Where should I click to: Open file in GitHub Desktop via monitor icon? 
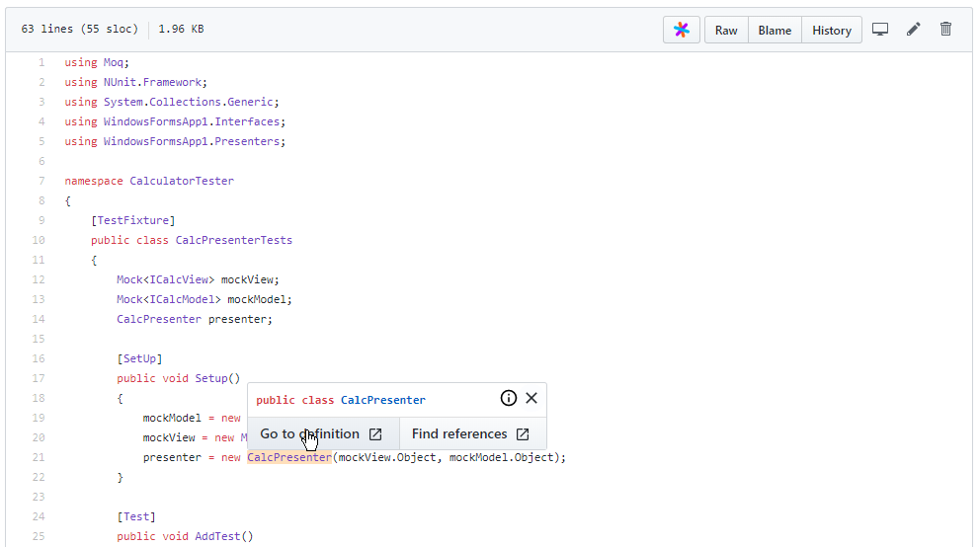click(880, 30)
